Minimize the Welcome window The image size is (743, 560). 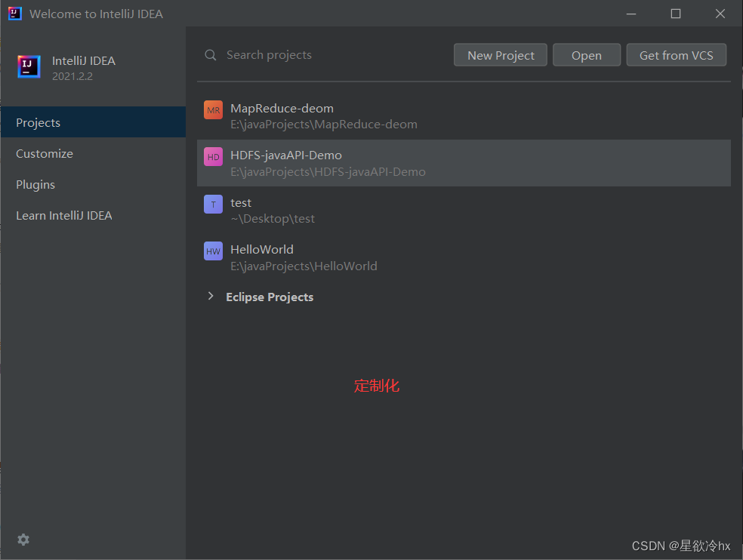631,14
